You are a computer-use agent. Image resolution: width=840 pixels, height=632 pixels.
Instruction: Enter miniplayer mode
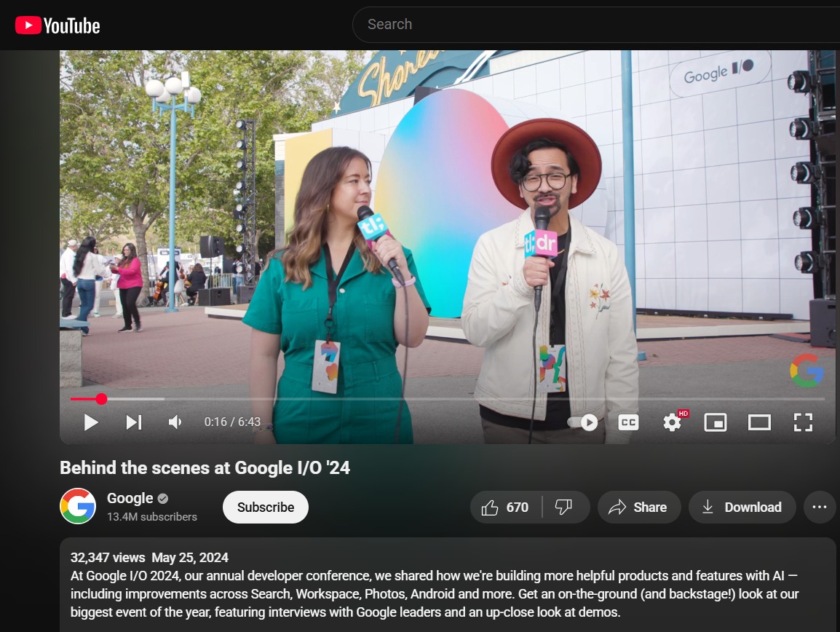click(x=715, y=422)
